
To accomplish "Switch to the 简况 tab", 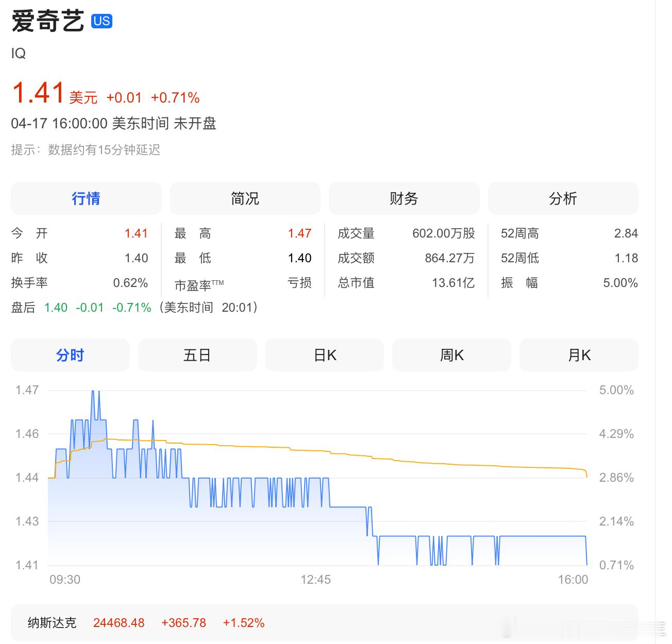I will tap(245, 198).
